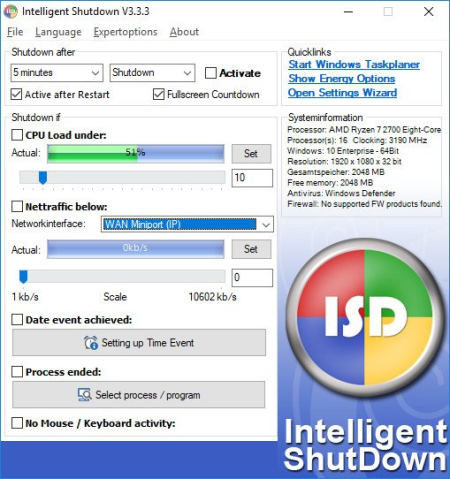Enable CPU Load under condition
Screen dimensions: 450x479
(17, 135)
